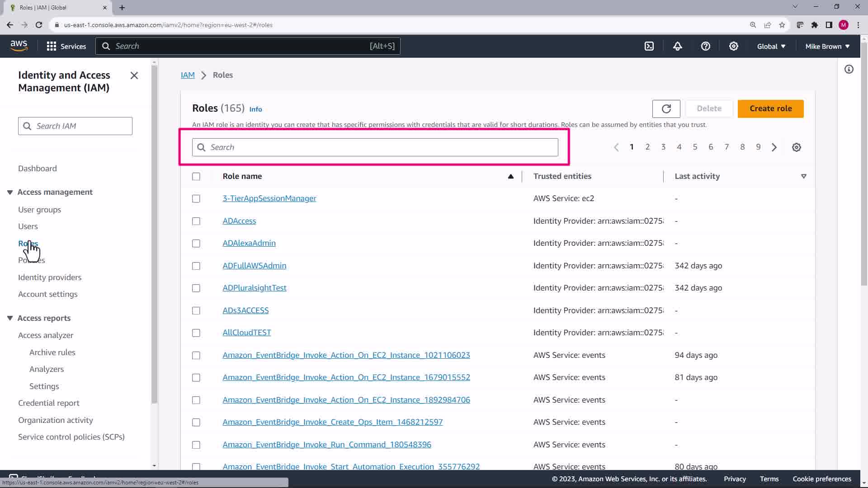Open the Global region dropdown
This screenshot has height=488, width=868.
tap(771, 46)
